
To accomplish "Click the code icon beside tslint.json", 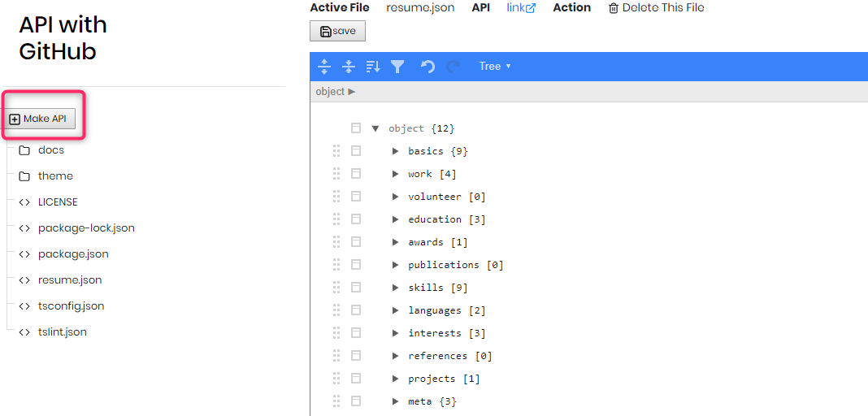I will [24, 332].
